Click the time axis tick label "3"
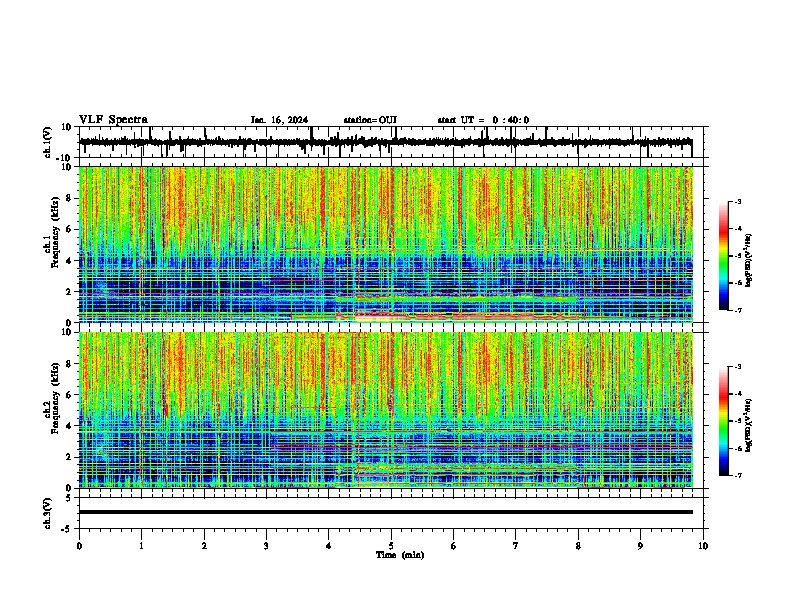Screen dimensions: 792x612 tap(266, 546)
